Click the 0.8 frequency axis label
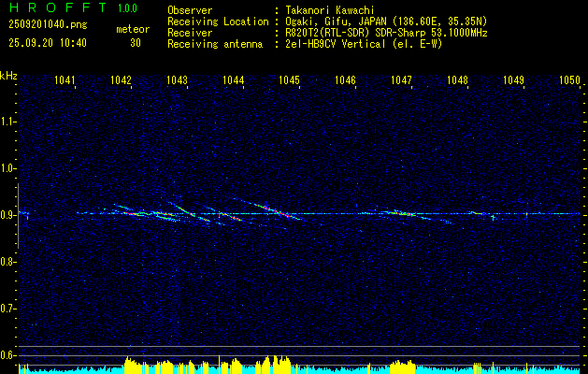The image size is (588, 374). 7,262
